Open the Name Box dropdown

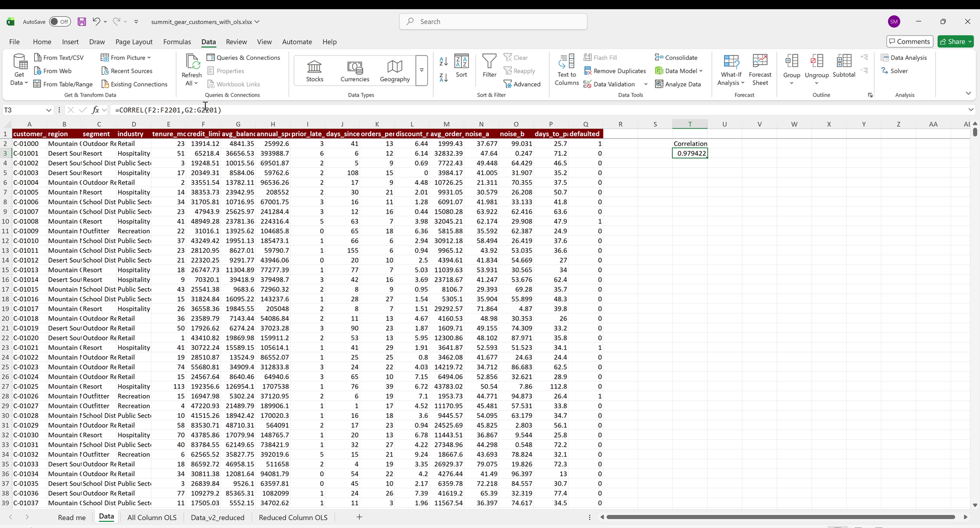click(48, 110)
